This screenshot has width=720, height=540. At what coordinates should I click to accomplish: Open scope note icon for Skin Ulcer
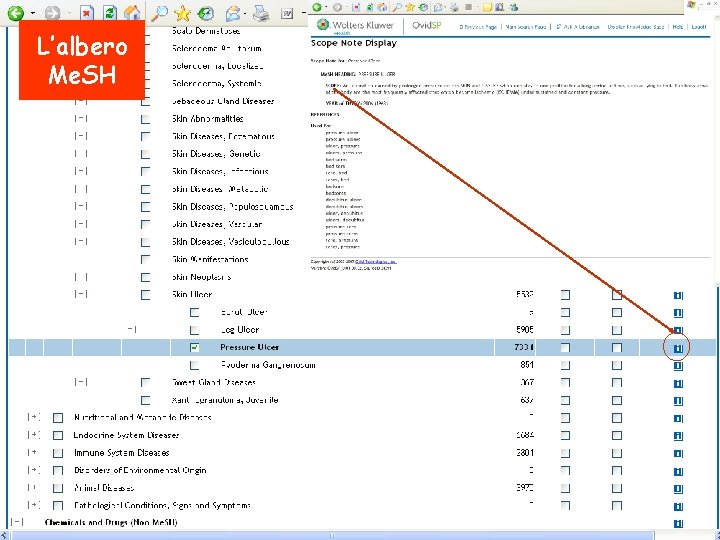click(x=678, y=295)
